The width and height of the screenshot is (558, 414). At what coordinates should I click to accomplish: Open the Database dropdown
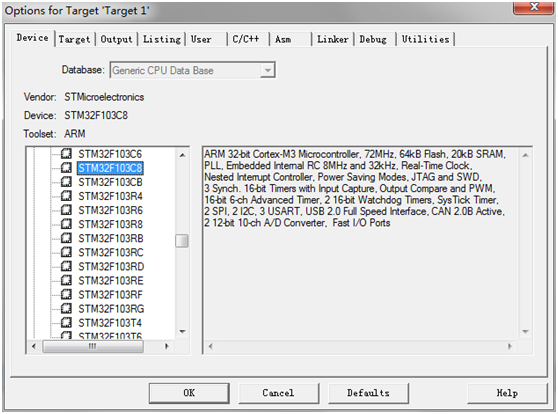click(267, 70)
